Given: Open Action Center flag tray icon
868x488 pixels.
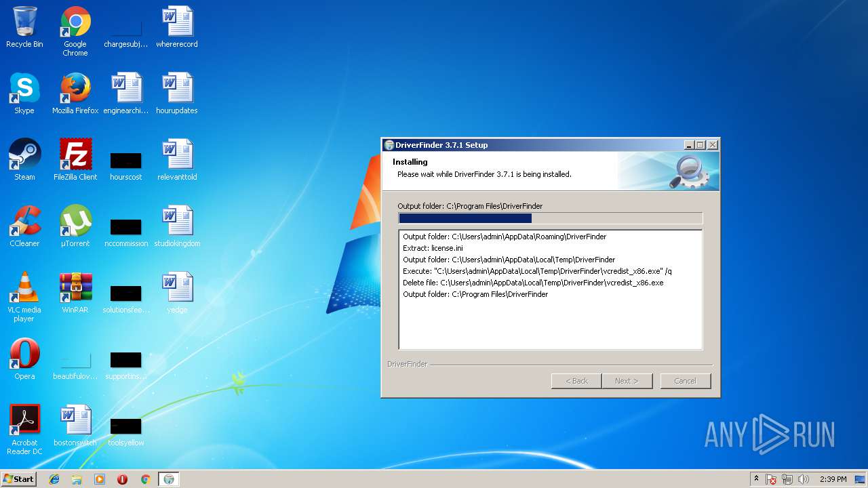Looking at the screenshot, I should click(x=771, y=479).
